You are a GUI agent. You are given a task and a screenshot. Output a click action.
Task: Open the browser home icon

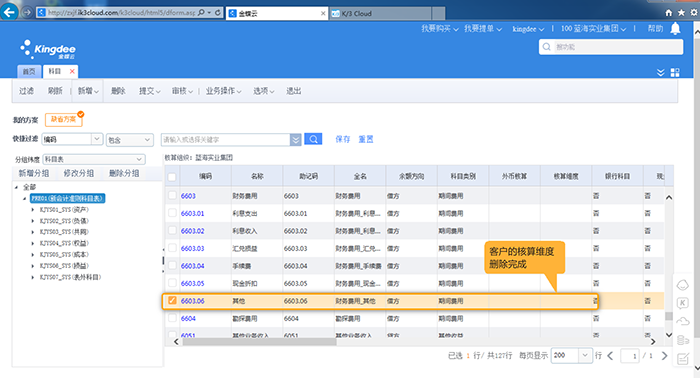tap(668, 13)
